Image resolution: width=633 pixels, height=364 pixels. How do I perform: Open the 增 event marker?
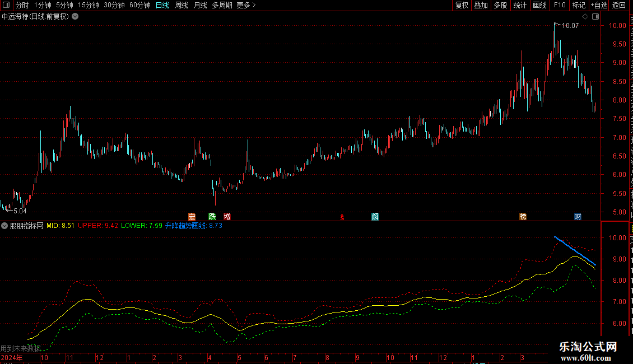(227, 217)
